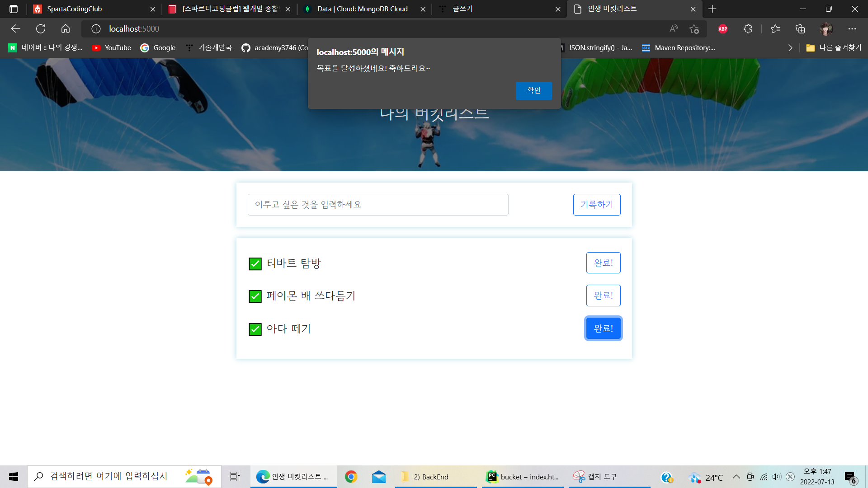Click the browser refresh icon
The image size is (868, 488).
point(41,29)
